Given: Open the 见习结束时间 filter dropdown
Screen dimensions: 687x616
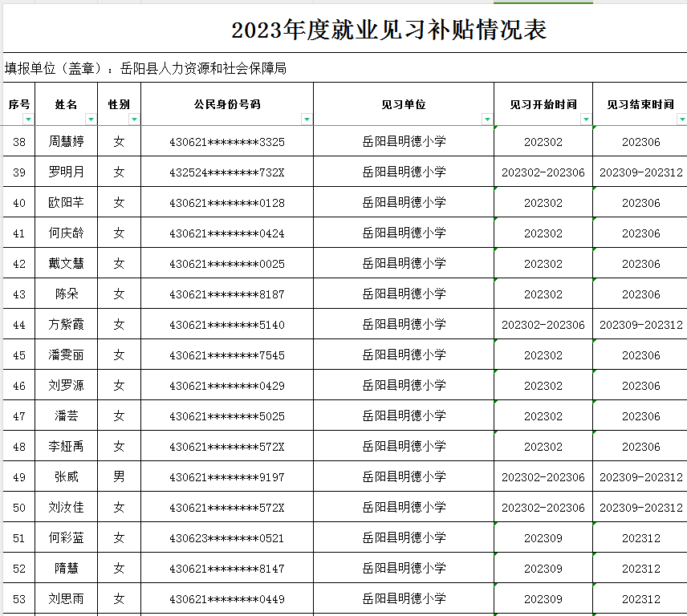Looking at the screenshot, I should pos(681,120).
